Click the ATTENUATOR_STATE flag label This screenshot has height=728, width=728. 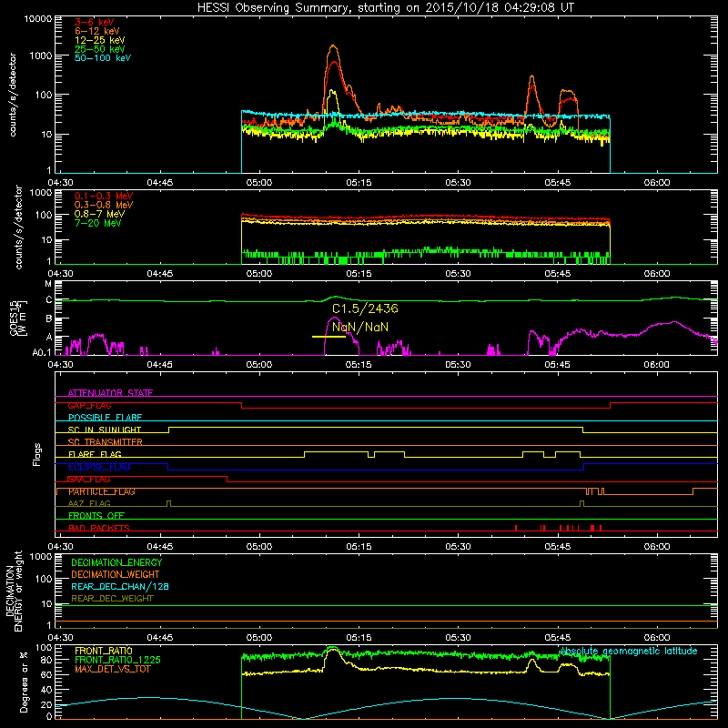110,393
